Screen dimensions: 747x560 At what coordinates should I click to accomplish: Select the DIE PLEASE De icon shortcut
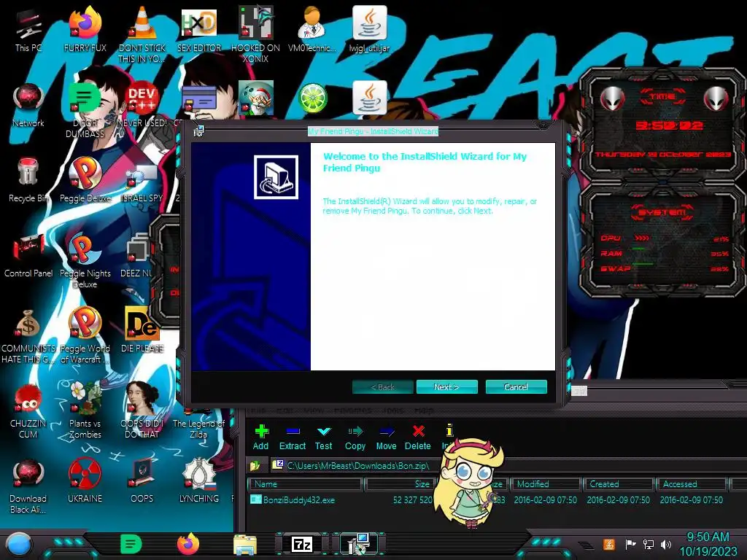pyautogui.click(x=142, y=330)
